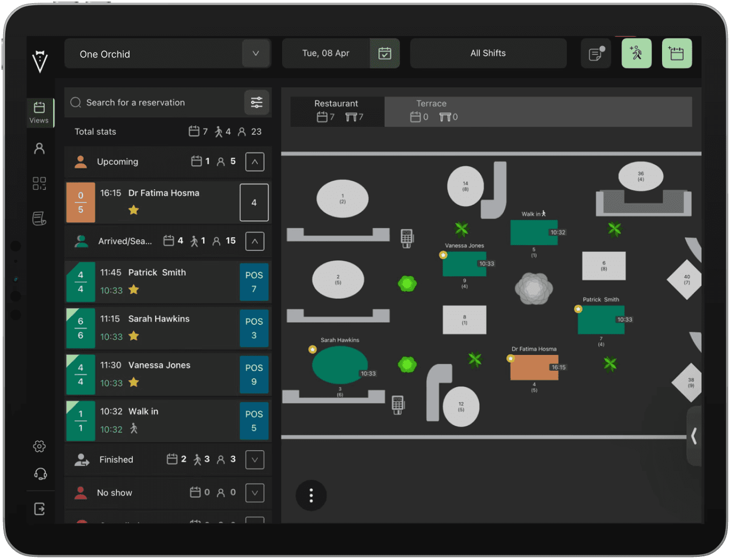Select the Walk in 10:32 entry
Screen dimensions: 731x560
tap(167, 421)
